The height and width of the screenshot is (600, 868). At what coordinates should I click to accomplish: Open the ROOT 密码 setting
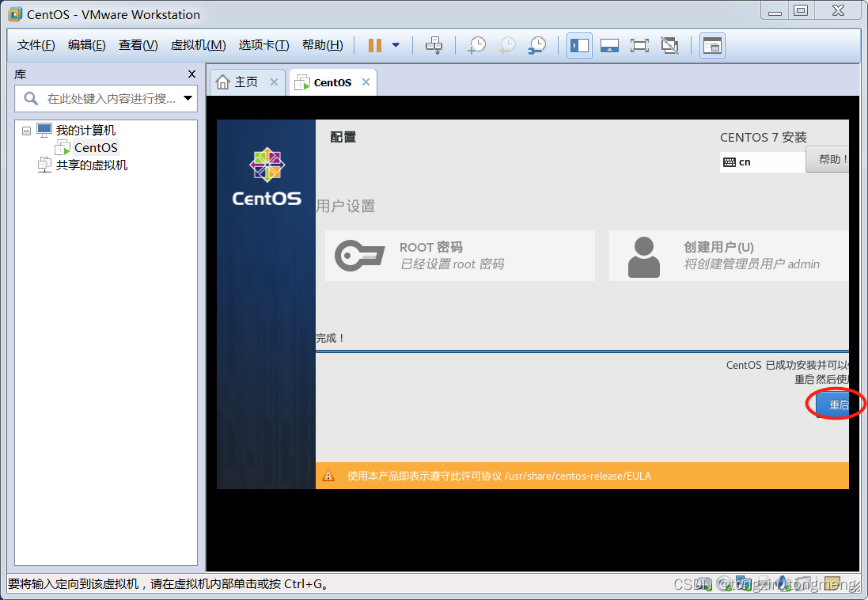click(x=460, y=256)
